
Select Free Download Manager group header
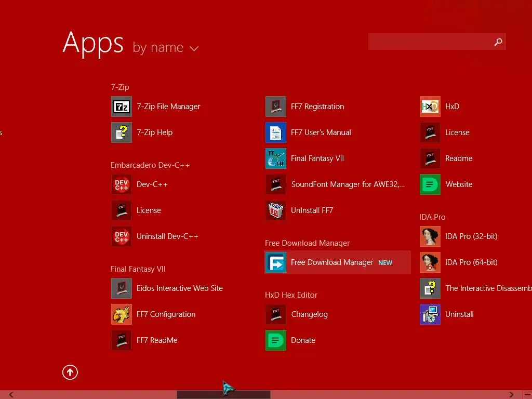308,243
